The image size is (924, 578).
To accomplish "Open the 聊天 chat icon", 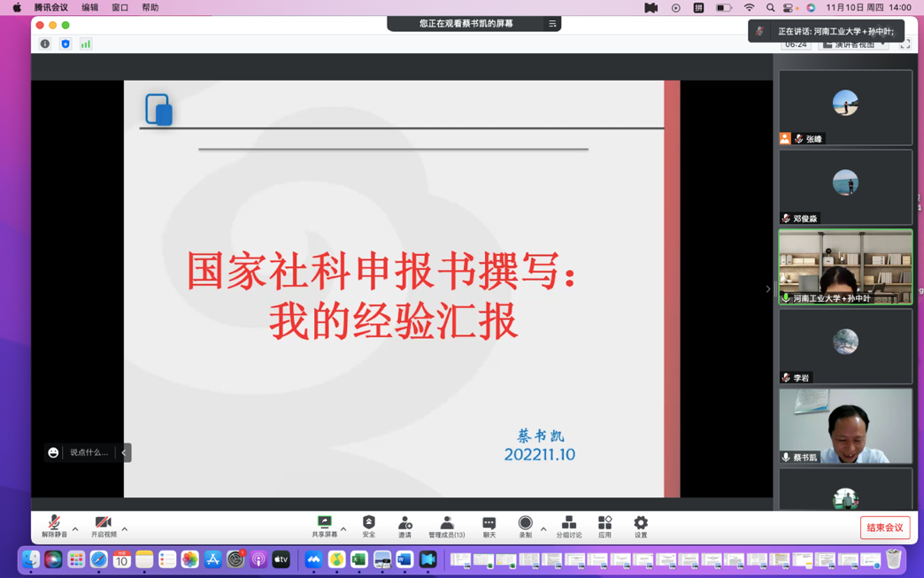I will (x=489, y=524).
